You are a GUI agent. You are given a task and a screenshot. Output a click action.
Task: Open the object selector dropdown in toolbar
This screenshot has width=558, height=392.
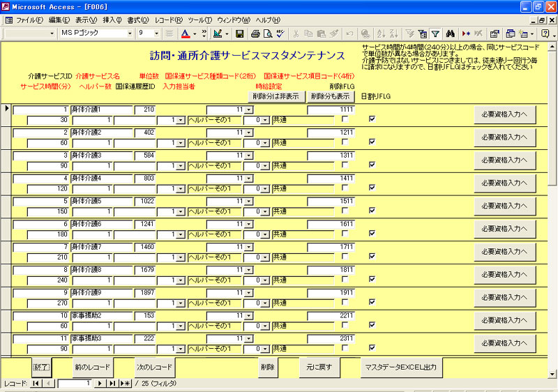(52, 33)
